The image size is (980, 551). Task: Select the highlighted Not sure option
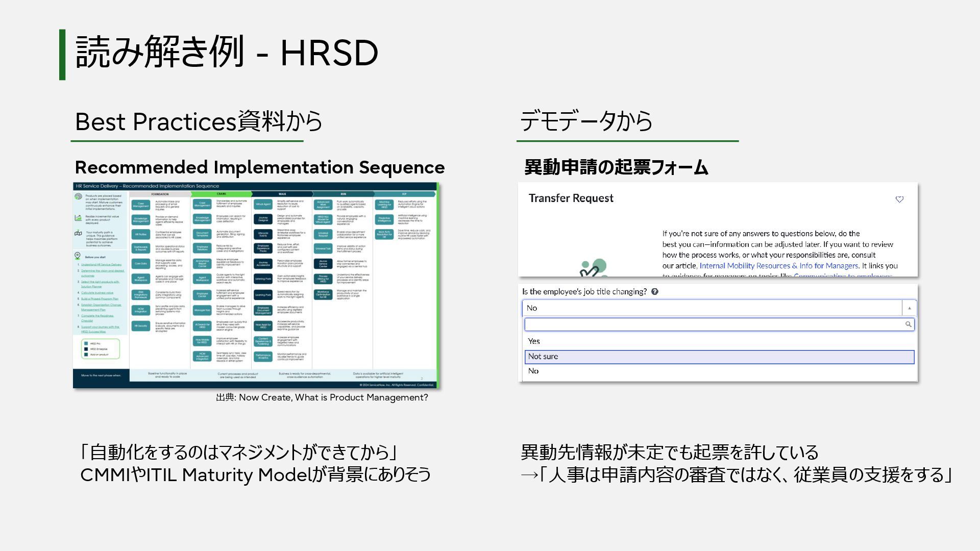543,357
